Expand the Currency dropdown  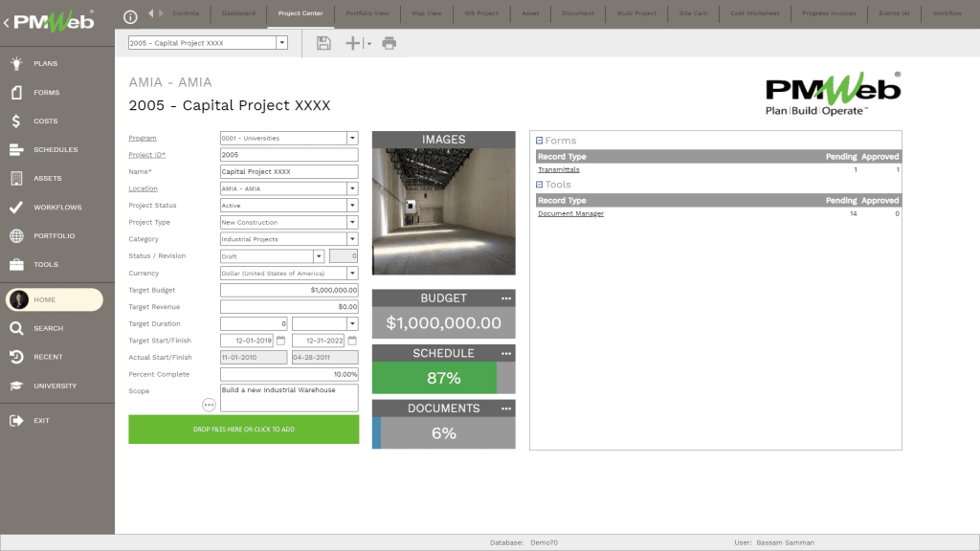[x=352, y=274]
